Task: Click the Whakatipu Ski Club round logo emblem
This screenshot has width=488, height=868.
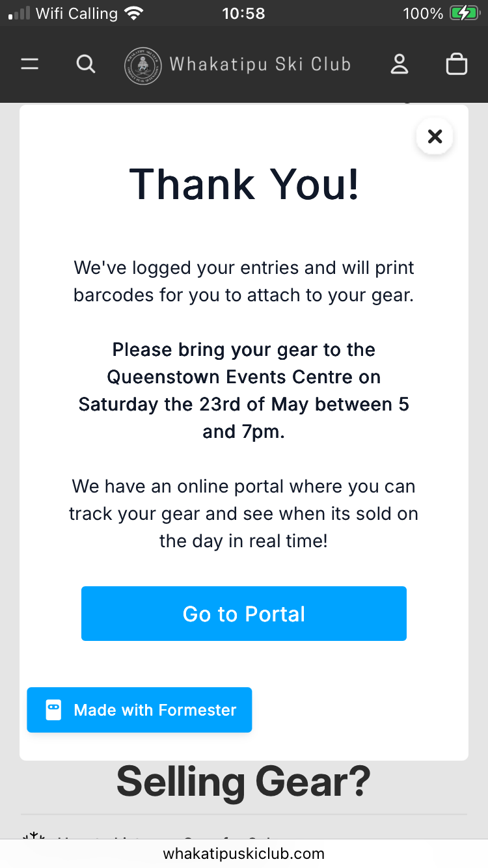Action: click(142, 65)
